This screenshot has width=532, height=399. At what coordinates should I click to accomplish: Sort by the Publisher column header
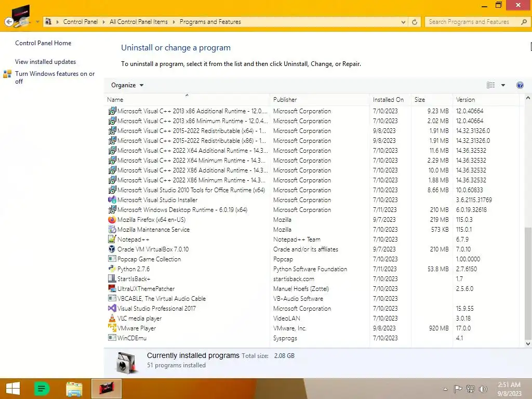pyautogui.click(x=320, y=100)
